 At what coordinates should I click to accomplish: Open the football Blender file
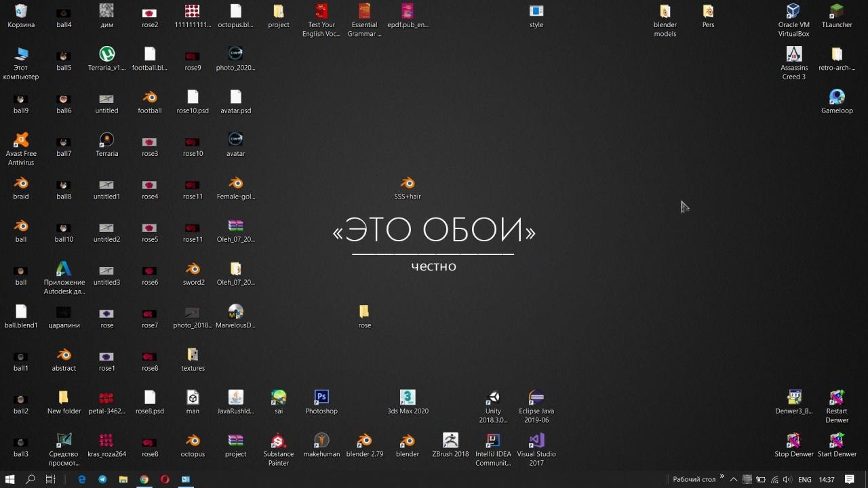point(150,102)
